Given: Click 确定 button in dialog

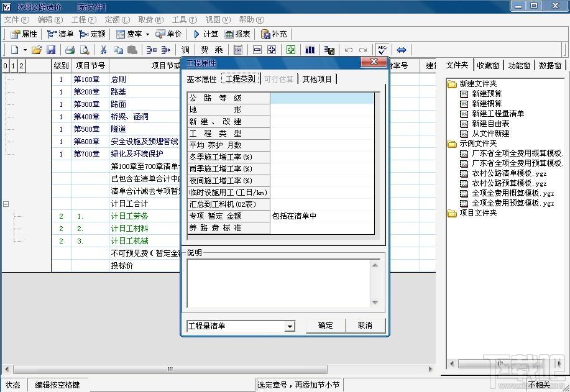Looking at the screenshot, I should coord(325,326).
